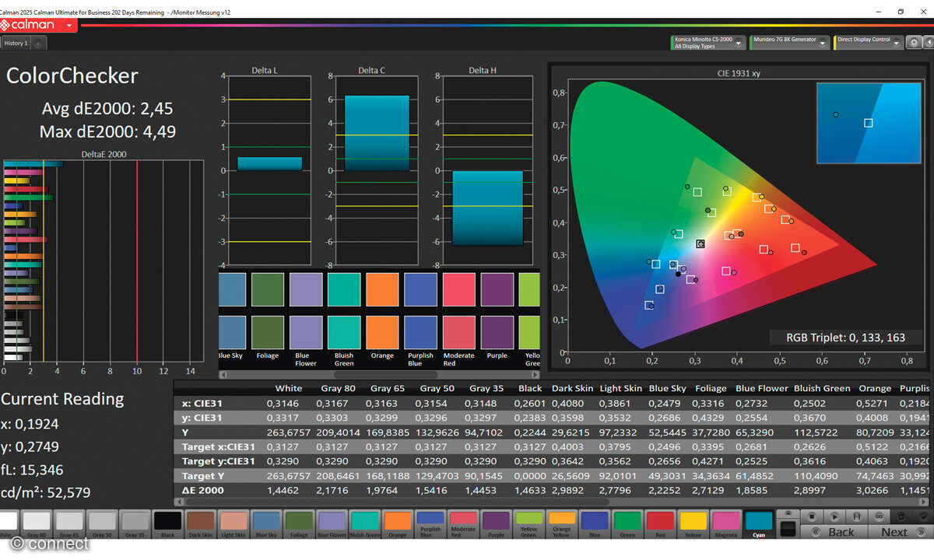Click the White x: CIE31 cell 0,3146
The width and height of the screenshot is (934, 560).
tap(282, 403)
